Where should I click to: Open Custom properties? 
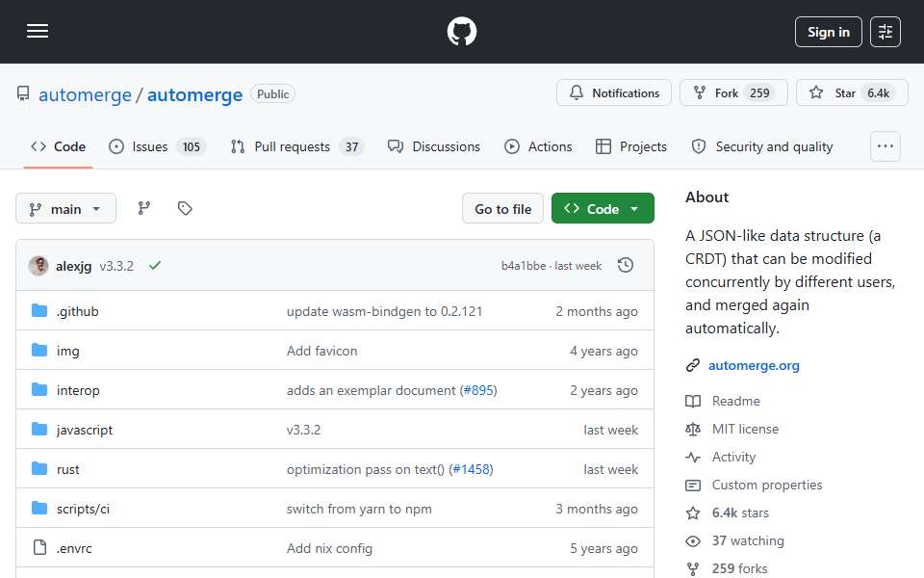click(x=767, y=485)
